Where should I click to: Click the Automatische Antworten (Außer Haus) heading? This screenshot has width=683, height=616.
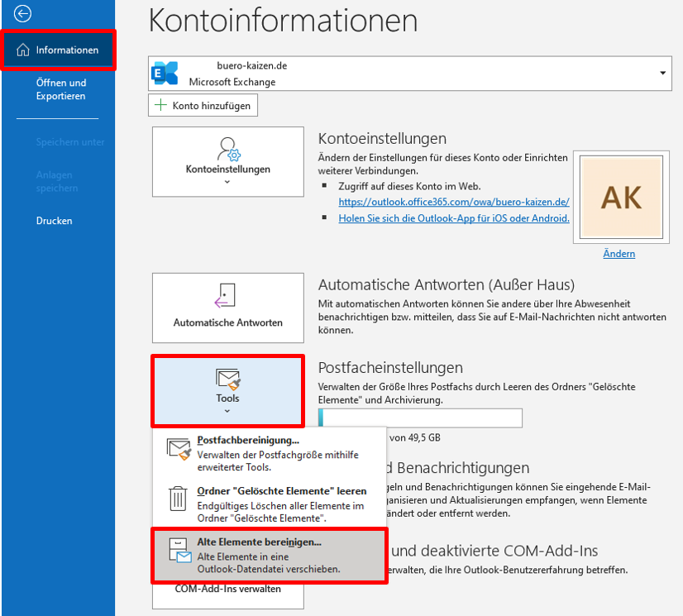tap(447, 285)
